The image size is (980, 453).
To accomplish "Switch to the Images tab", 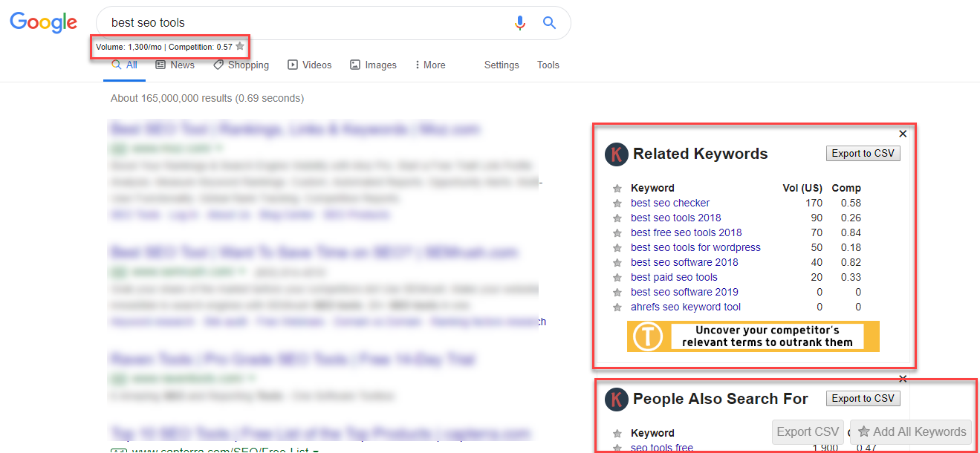I will pos(373,65).
